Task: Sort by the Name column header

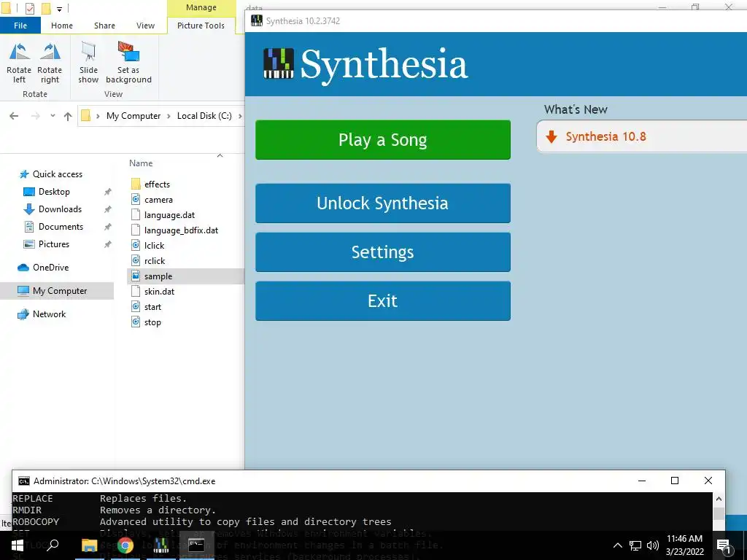Action: coord(141,163)
